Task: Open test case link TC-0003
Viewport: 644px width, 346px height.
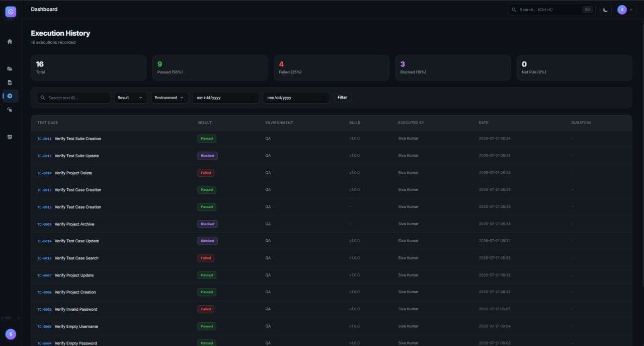Action: point(44,326)
